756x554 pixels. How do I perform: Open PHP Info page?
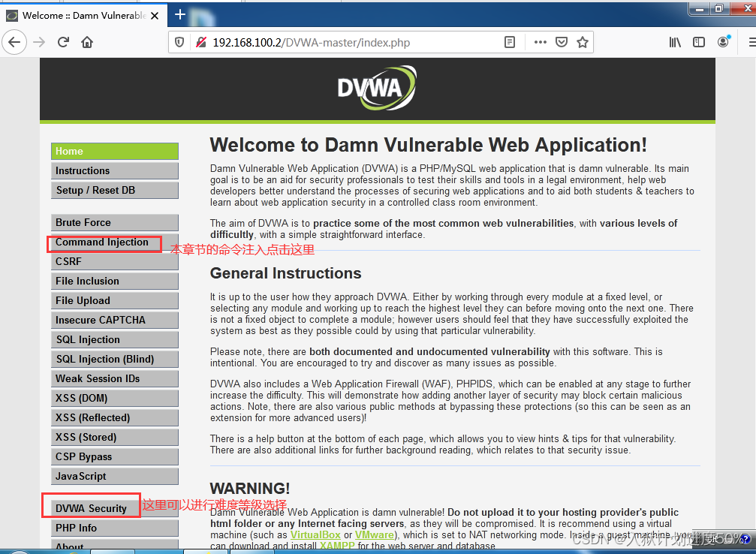[x=115, y=528]
